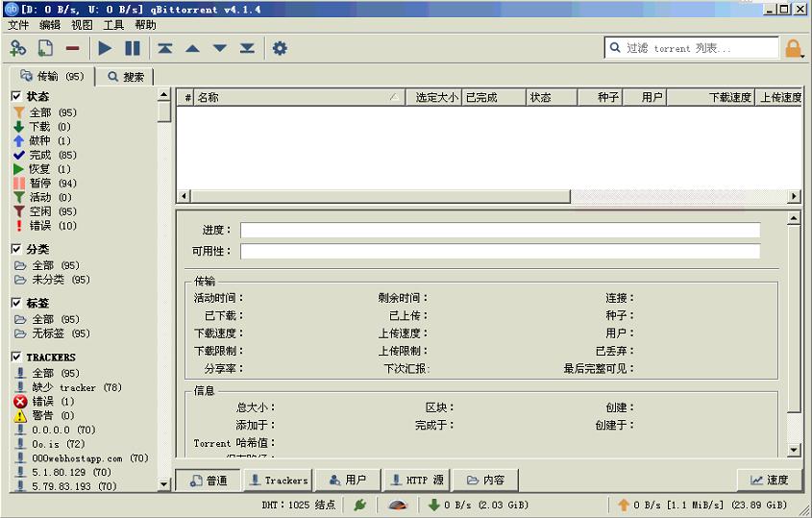Select 无标签 (95) tag filter
The width and height of the screenshot is (812, 518).
pos(52,333)
